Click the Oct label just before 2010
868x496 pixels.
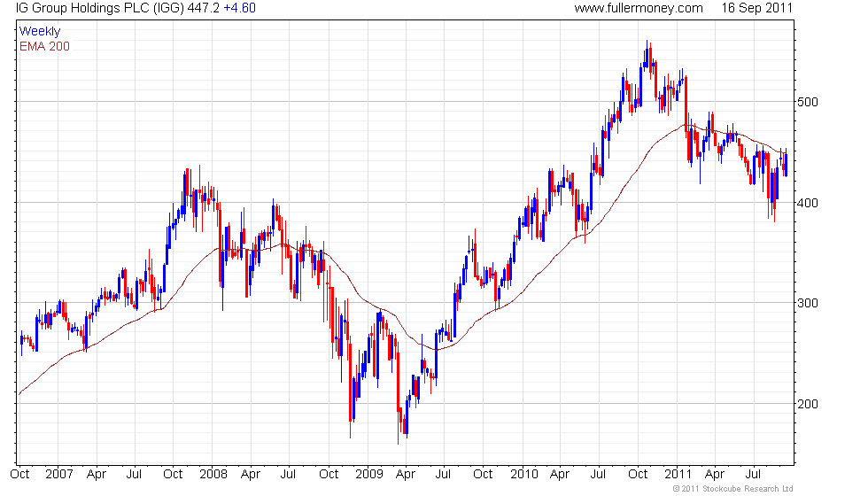click(483, 475)
